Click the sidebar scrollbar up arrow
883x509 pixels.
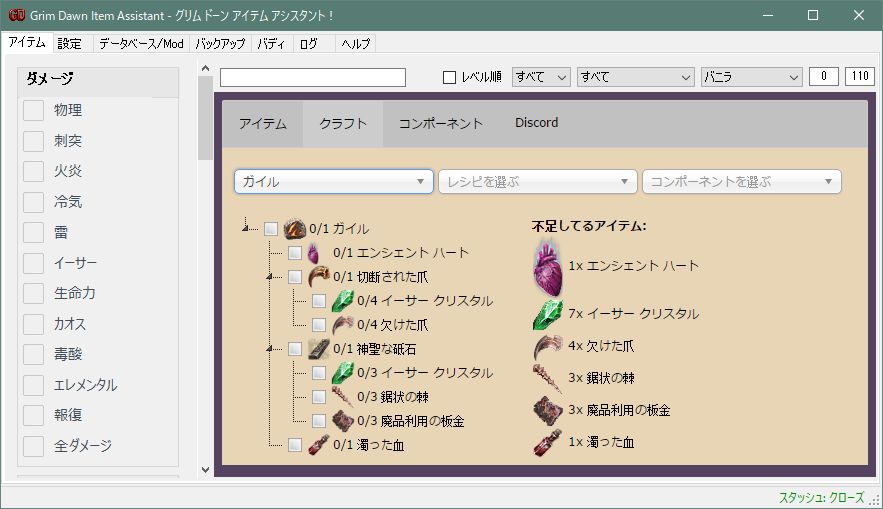[206, 68]
